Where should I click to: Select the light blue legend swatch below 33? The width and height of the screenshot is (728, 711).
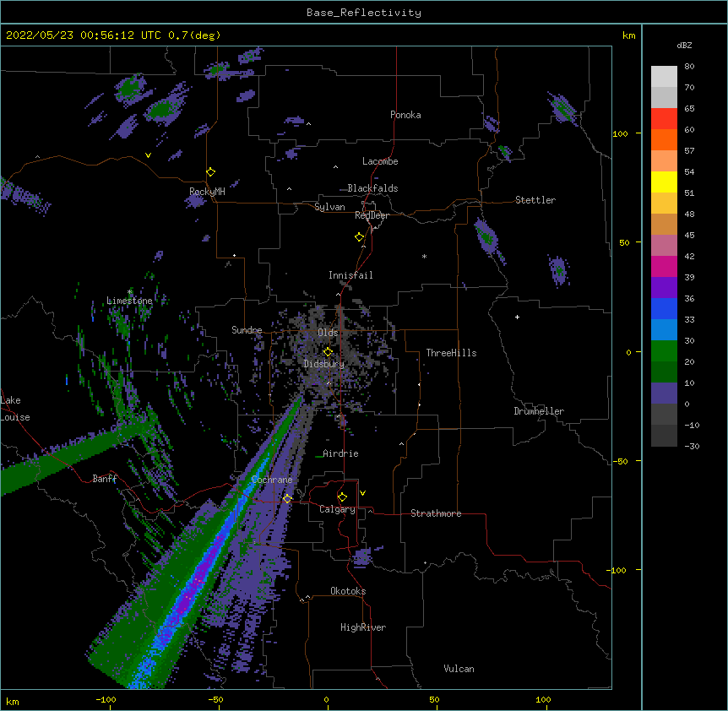[x=664, y=329]
